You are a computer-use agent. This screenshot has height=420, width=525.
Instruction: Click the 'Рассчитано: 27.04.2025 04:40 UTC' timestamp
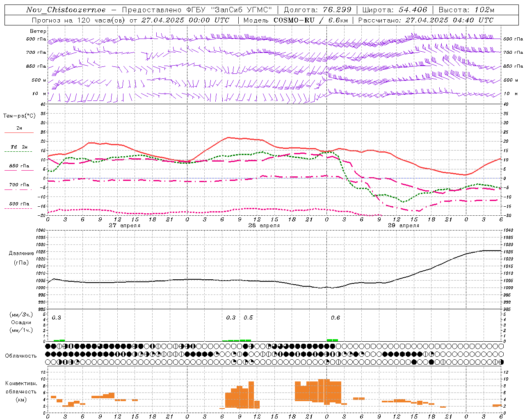pyautogui.click(x=426, y=20)
